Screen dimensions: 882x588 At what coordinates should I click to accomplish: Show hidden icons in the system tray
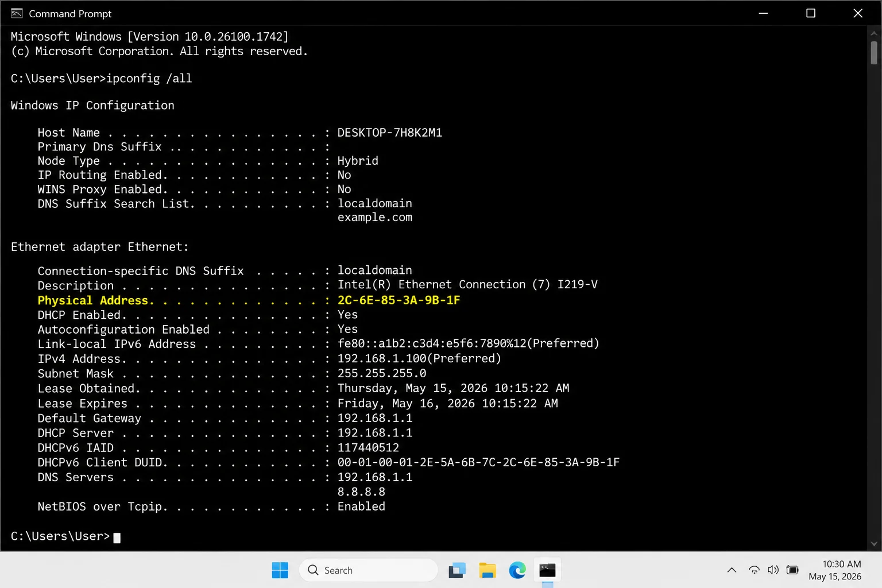point(732,570)
